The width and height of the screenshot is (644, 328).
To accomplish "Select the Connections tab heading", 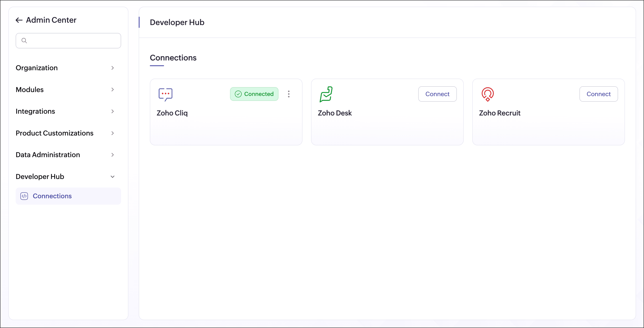I will tap(173, 58).
